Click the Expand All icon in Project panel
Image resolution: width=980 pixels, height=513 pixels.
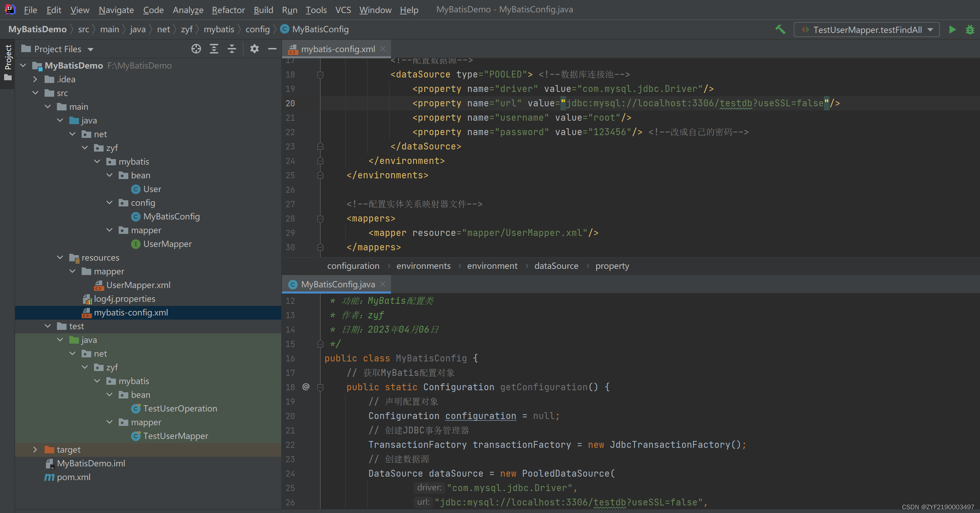214,49
